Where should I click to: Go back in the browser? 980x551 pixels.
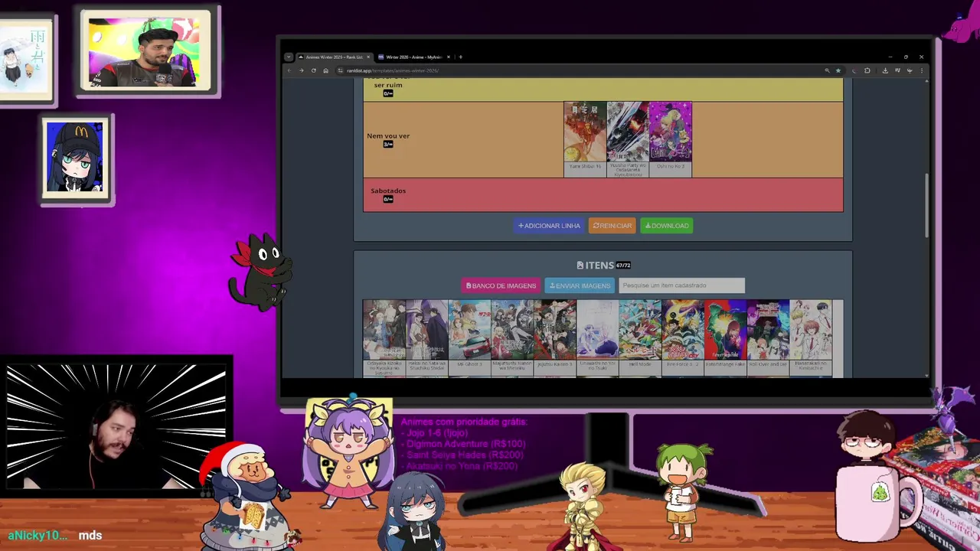point(289,70)
